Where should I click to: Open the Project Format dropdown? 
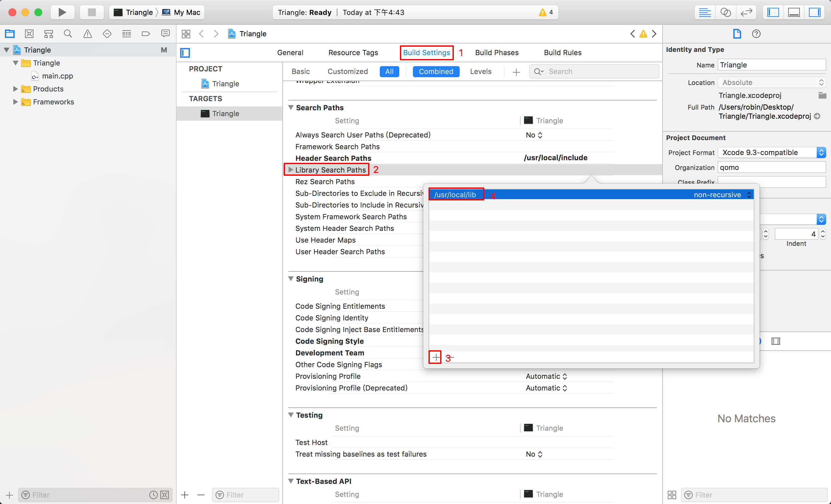(772, 152)
